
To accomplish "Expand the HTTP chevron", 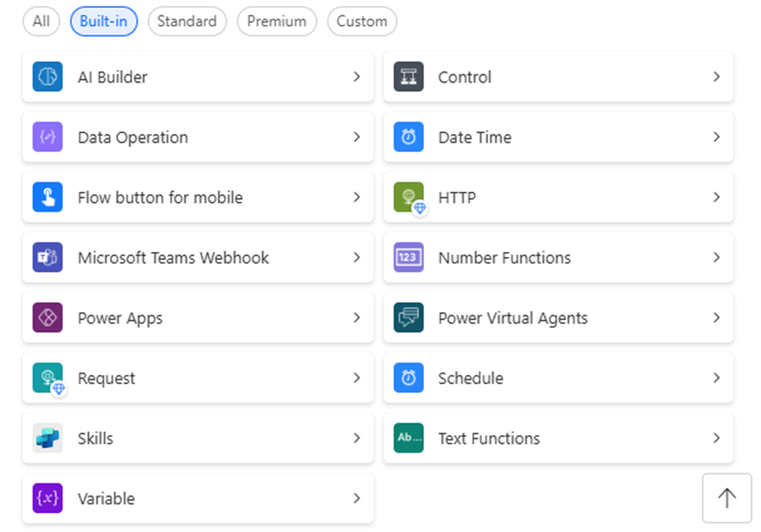I will 716,197.
